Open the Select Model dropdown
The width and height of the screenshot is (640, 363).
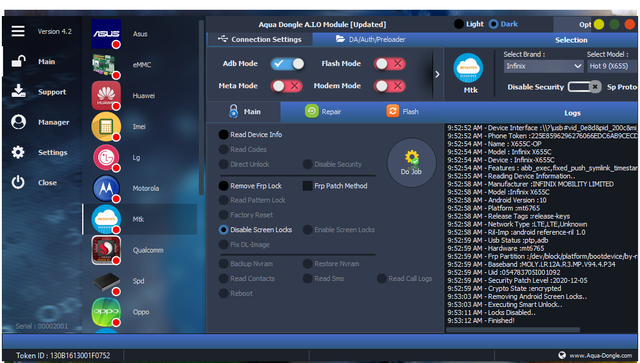[x=611, y=66]
